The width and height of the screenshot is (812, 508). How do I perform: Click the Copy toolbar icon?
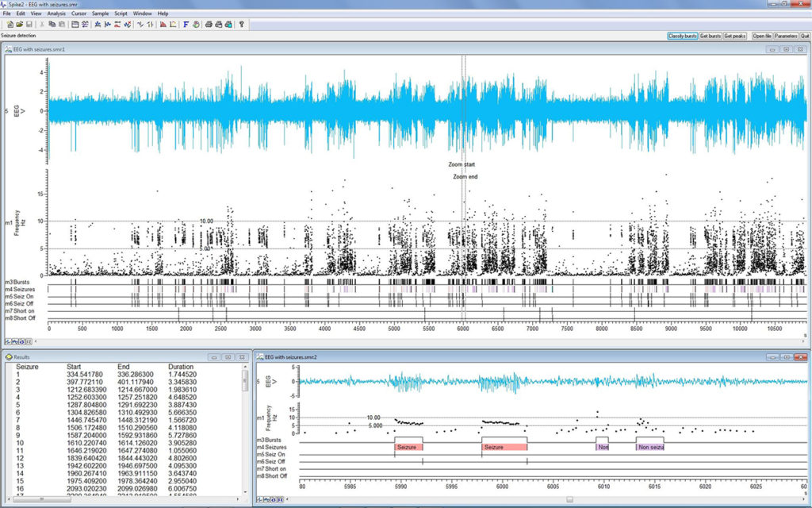coord(52,25)
